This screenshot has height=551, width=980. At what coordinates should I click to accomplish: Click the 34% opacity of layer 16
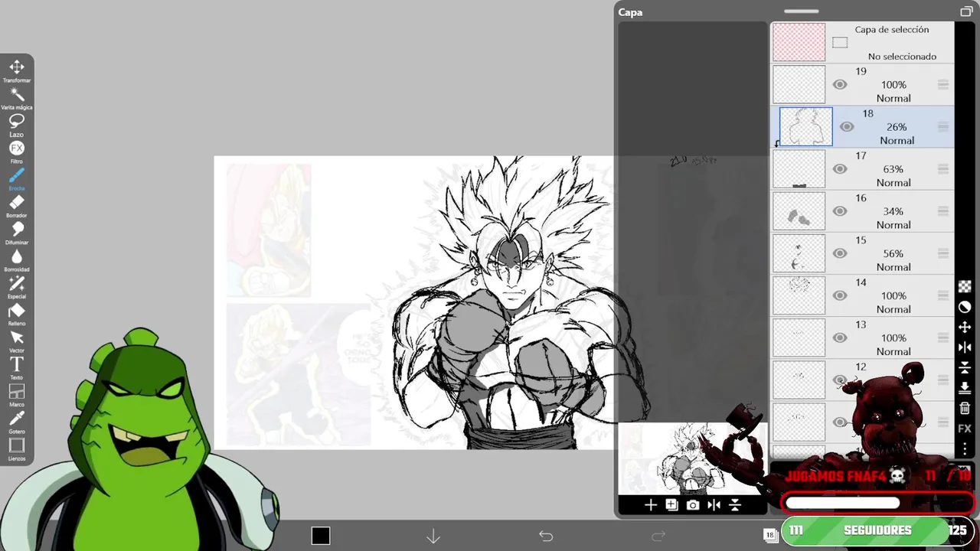click(893, 211)
